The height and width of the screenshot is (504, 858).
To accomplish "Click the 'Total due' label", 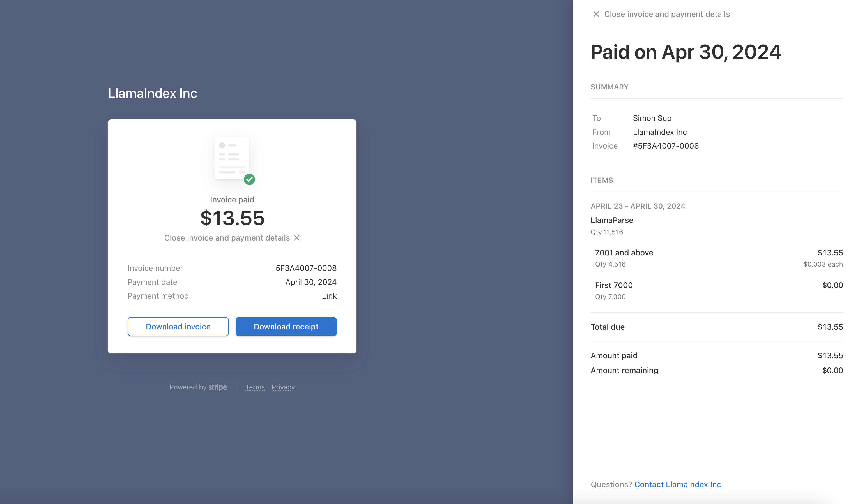I will click(608, 327).
